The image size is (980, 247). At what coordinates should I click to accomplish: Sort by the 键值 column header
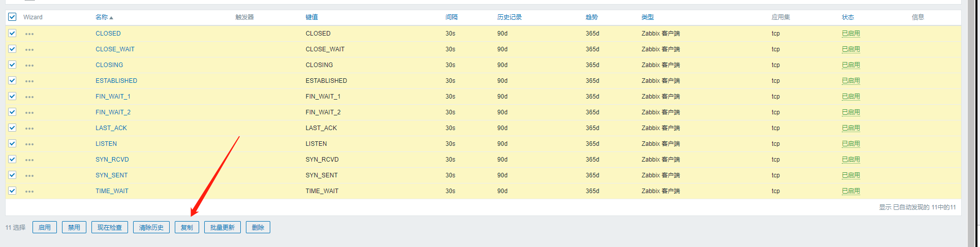tap(311, 17)
